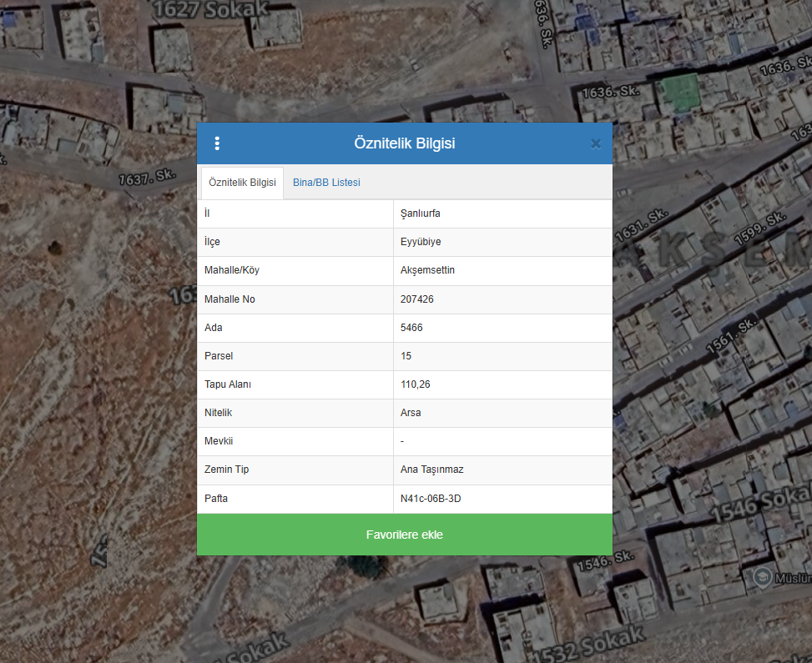Select the Ada value 5466
The height and width of the screenshot is (663, 812).
point(411,328)
